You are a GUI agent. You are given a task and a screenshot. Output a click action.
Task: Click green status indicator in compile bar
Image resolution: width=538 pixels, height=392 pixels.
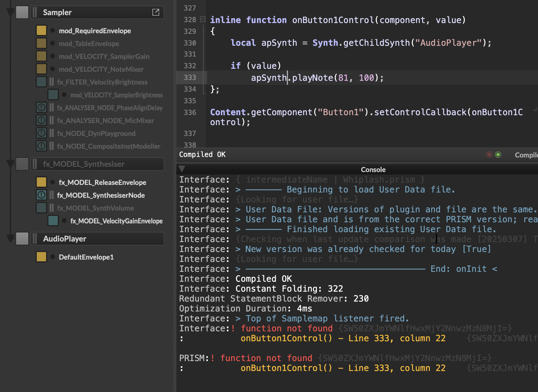pos(498,155)
